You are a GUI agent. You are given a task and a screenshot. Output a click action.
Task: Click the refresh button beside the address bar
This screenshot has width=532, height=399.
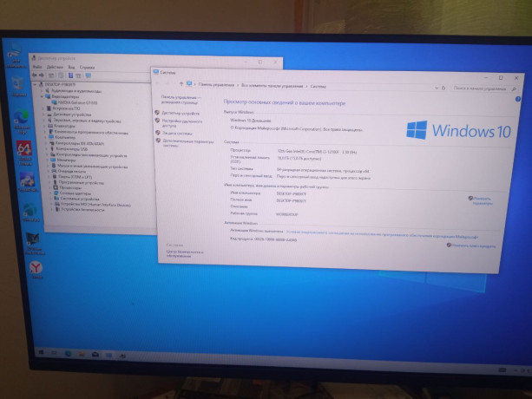[x=443, y=88]
